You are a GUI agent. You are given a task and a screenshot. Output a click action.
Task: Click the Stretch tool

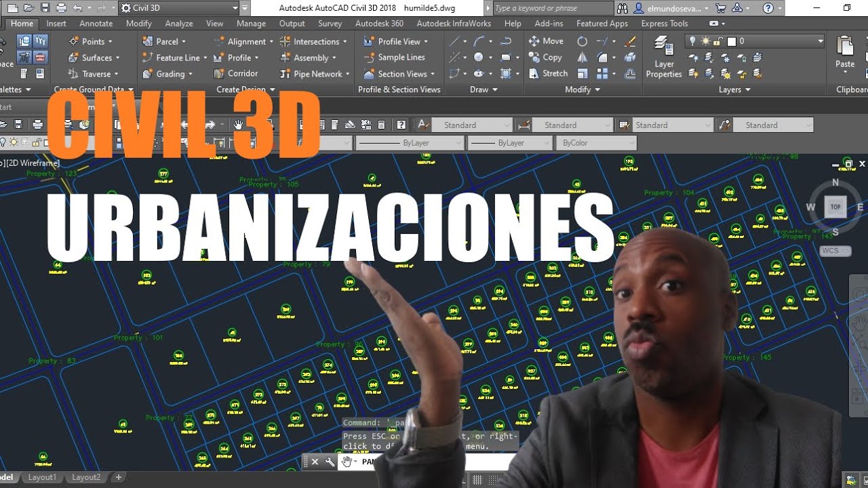548,74
